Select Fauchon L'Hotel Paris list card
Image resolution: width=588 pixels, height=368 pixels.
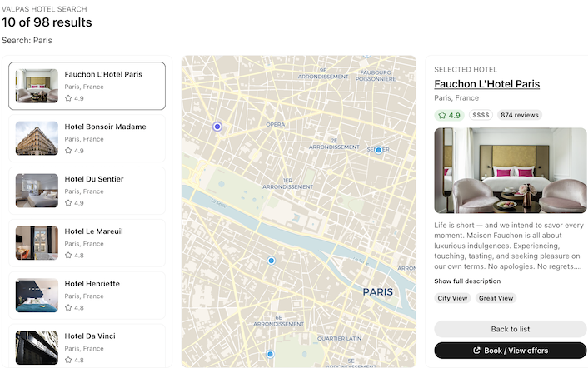click(87, 86)
